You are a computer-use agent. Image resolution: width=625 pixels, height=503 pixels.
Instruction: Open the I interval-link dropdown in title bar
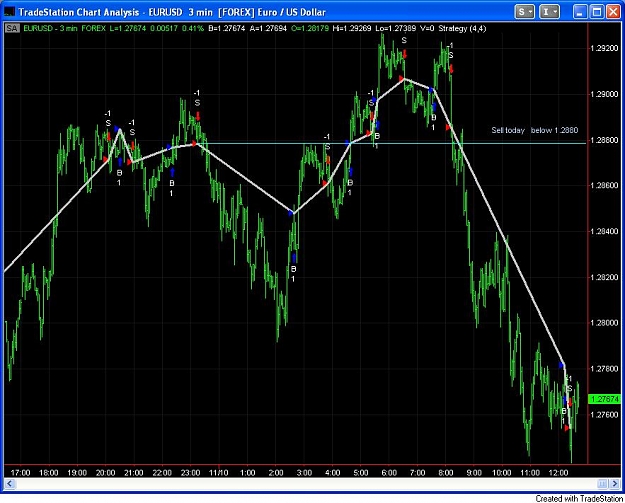click(549, 12)
